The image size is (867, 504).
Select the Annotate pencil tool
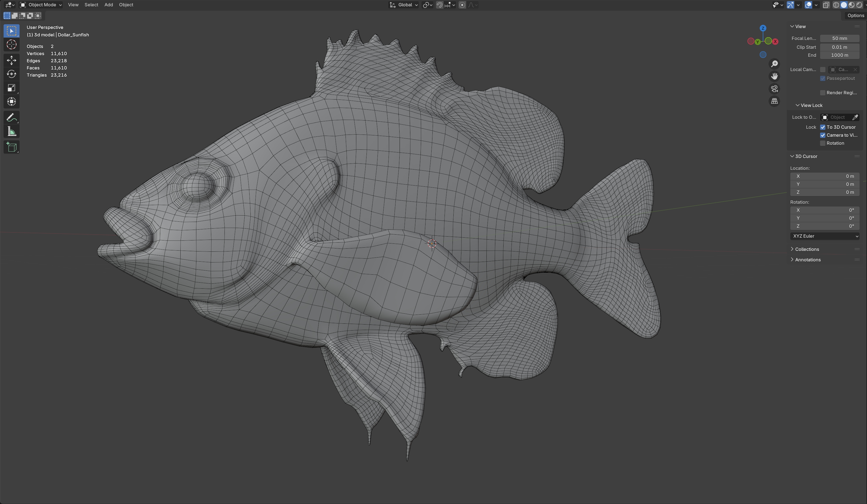click(11, 118)
